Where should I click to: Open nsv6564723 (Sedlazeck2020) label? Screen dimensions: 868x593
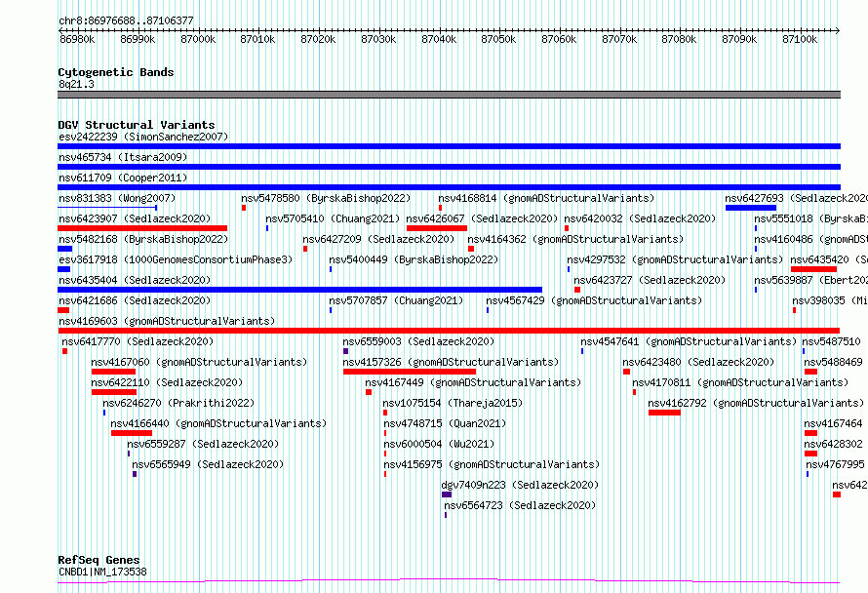(x=520, y=505)
